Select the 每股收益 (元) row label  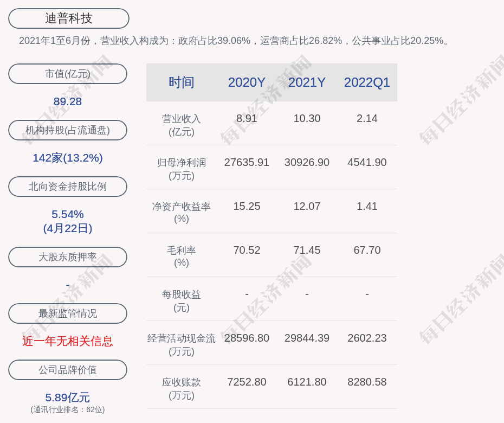[182, 301]
